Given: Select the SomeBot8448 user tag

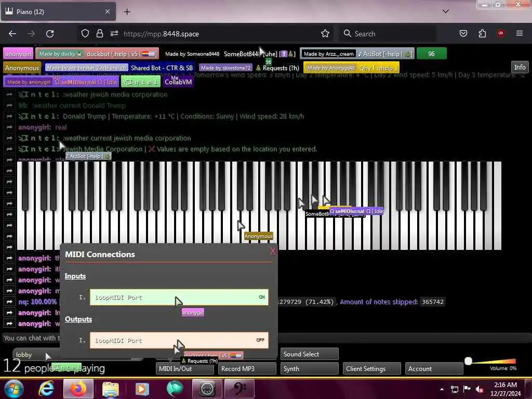Looking at the screenshot, I should click(x=230, y=54).
